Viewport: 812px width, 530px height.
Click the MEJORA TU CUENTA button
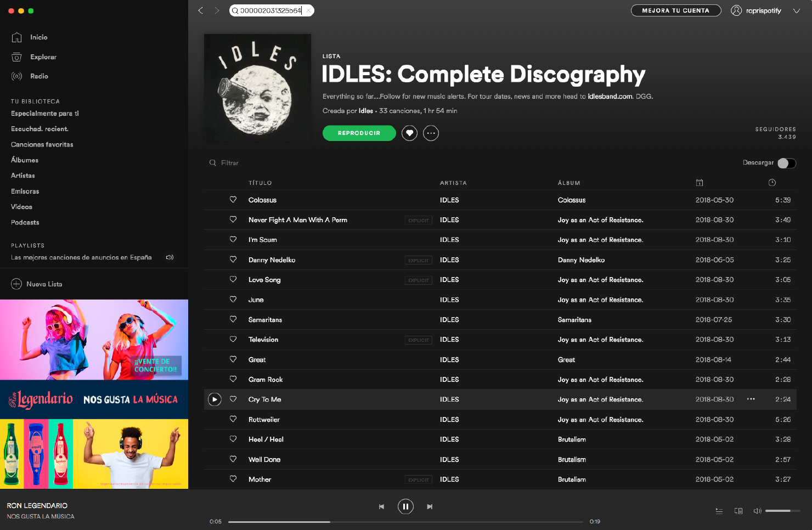pos(676,10)
